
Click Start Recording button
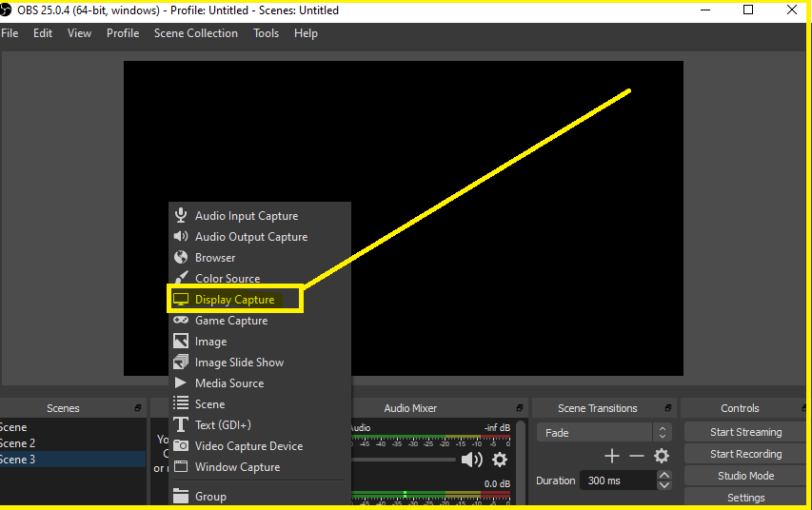point(745,454)
